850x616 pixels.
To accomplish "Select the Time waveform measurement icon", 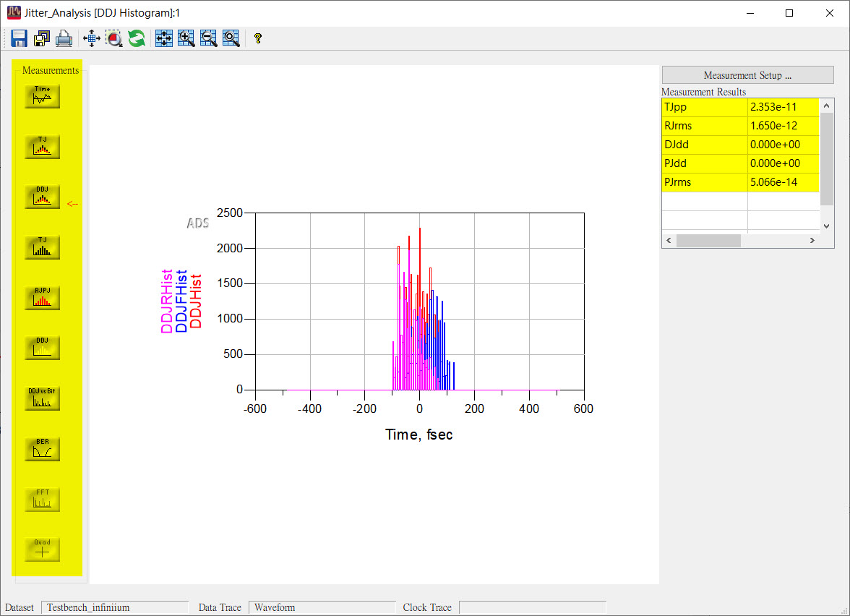I will point(42,96).
